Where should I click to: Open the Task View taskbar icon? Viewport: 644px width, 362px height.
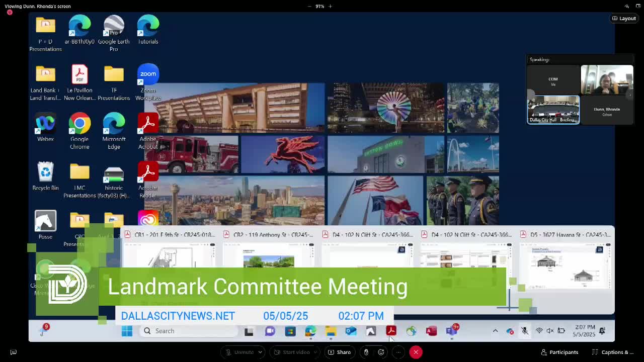click(x=249, y=331)
